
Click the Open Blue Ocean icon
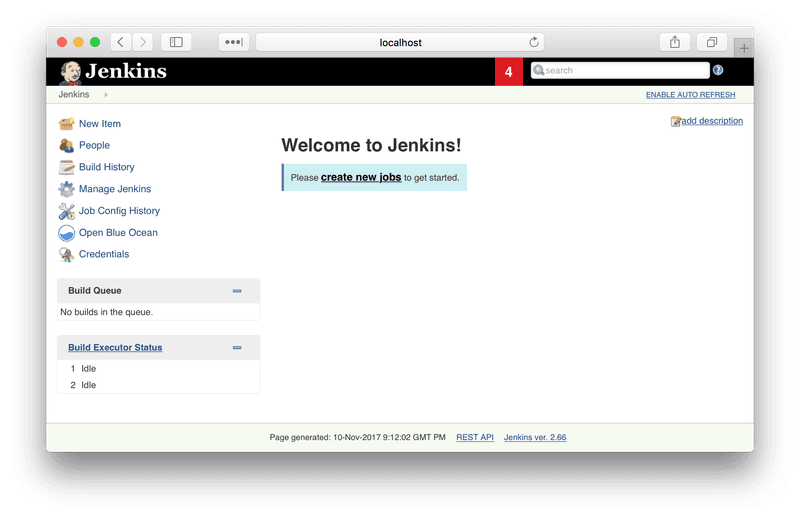coord(66,233)
